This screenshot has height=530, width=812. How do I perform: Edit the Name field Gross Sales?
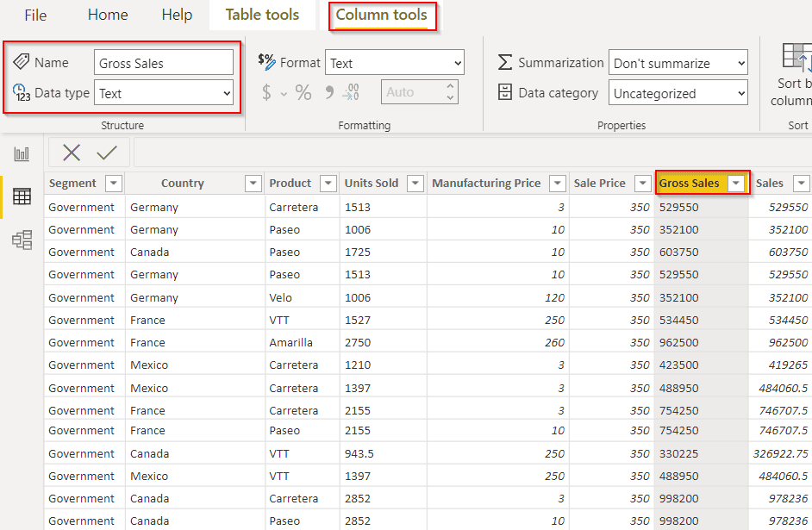tap(164, 63)
